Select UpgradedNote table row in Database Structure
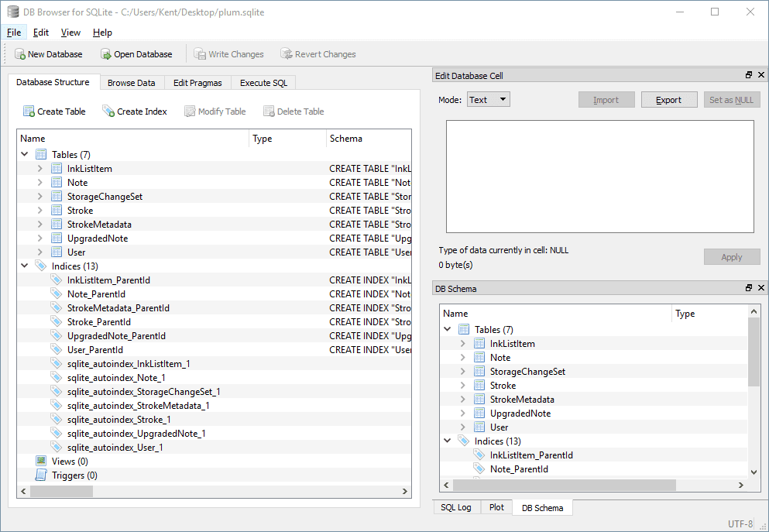This screenshot has height=532, width=769. 214,239
